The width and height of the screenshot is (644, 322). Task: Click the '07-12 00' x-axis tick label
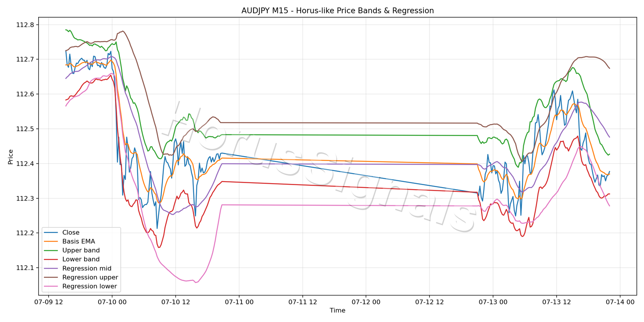click(366, 302)
